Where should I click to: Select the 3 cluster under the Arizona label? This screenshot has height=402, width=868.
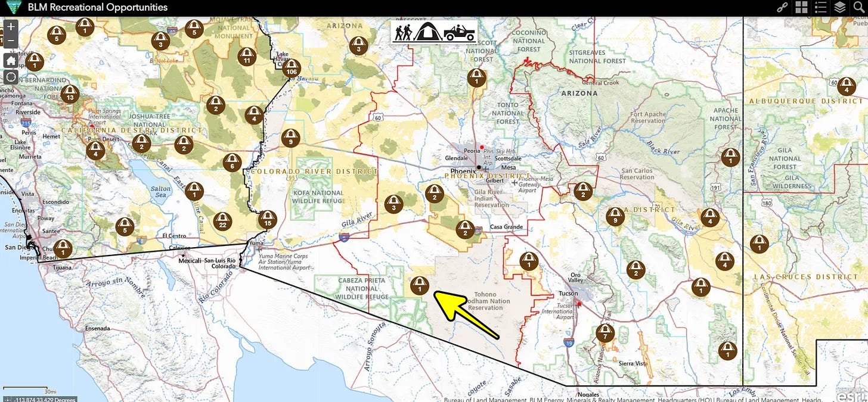[x=358, y=46]
